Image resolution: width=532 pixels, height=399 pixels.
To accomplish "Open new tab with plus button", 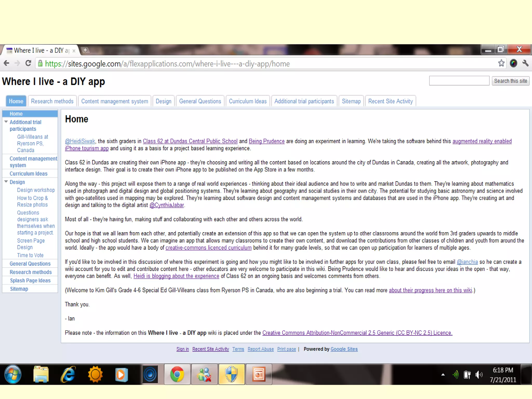I will point(85,50).
